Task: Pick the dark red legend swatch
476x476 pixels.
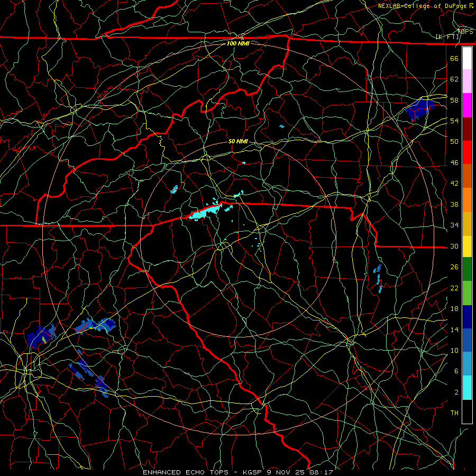Action: coord(467,129)
